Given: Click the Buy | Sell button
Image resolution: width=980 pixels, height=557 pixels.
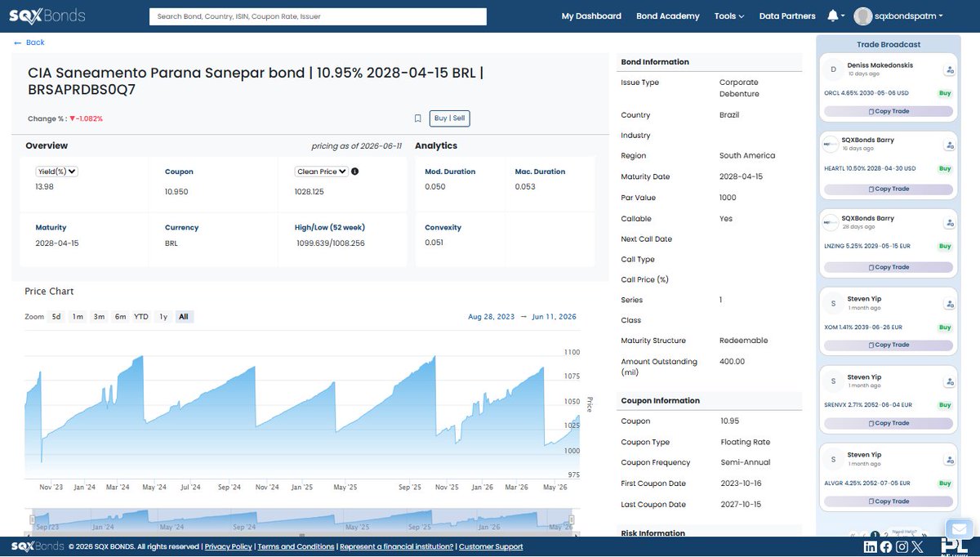Looking at the screenshot, I should point(449,118).
